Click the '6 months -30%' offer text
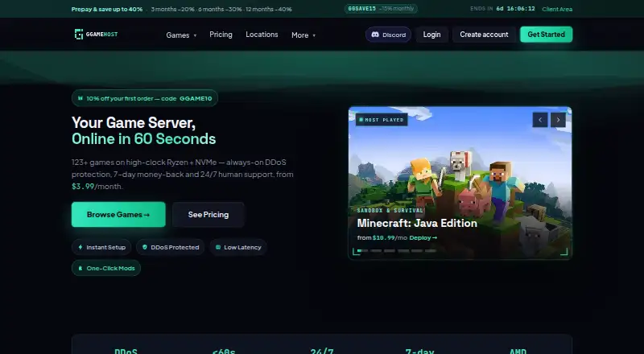The image size is (644, 354). pyautogui.click(x=220, y=9)
